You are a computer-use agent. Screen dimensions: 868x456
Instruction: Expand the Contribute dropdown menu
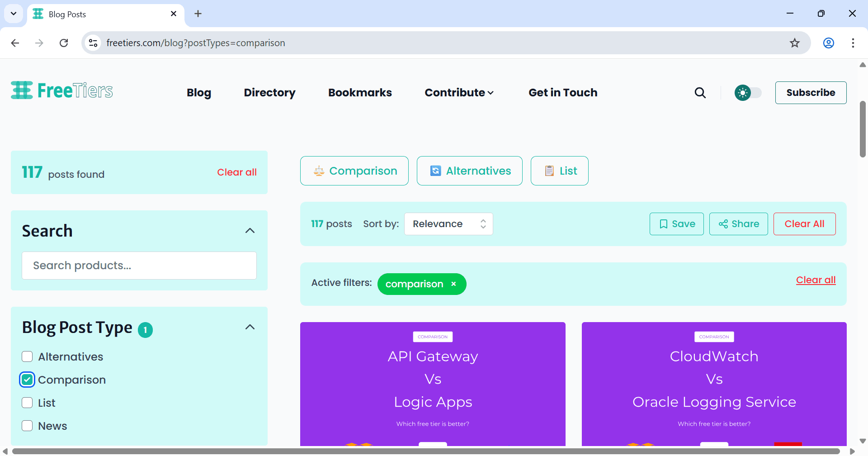pyautogui.click(x=459, y=93)
